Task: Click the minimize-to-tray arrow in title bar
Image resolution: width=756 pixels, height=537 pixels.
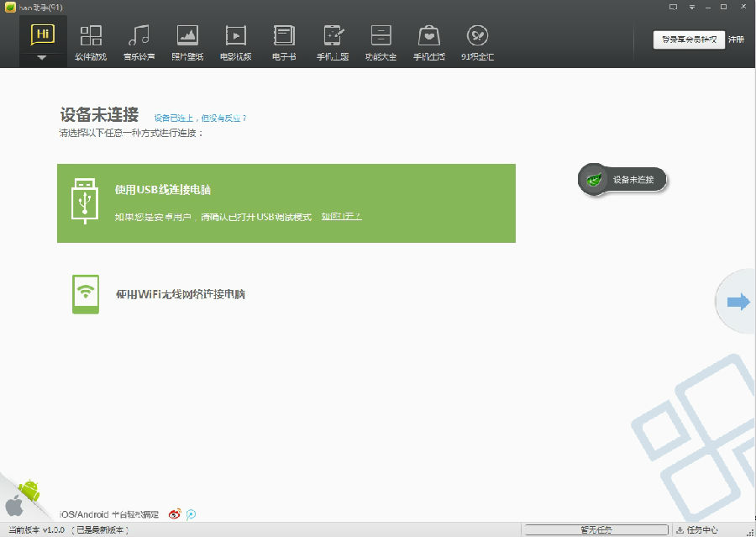Action: (693, 7)
